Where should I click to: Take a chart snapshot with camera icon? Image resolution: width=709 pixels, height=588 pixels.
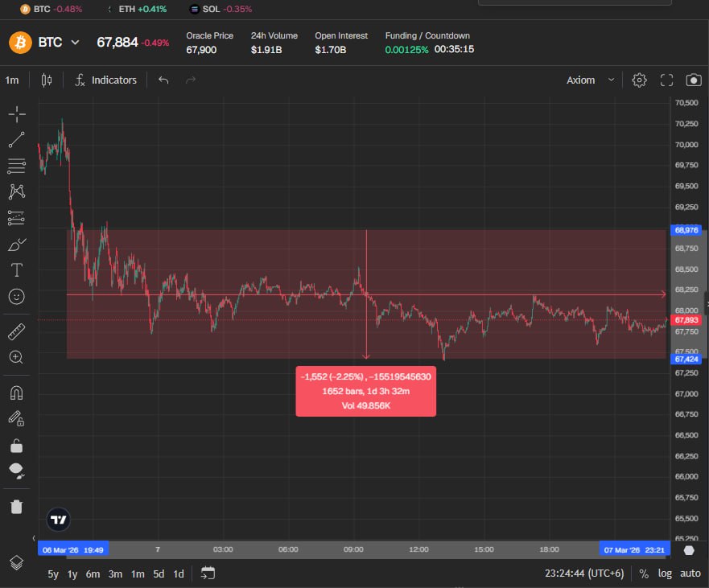tap(694, 80)
